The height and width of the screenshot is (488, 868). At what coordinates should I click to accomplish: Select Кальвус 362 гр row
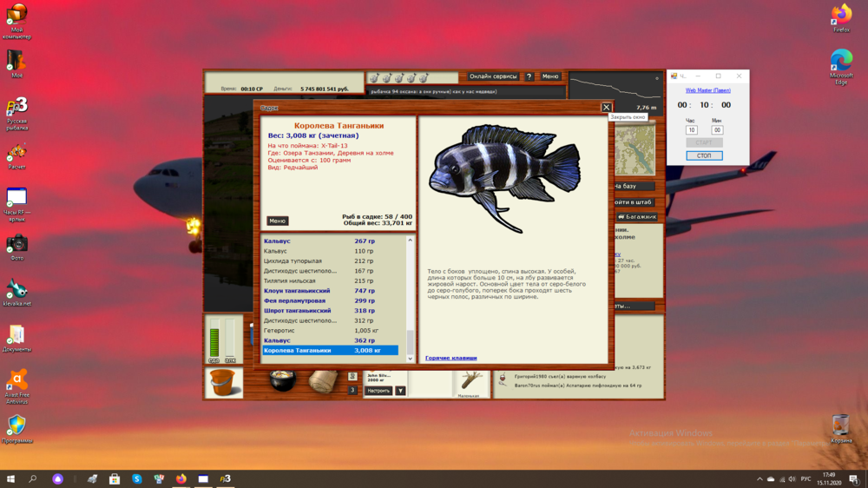330,340
